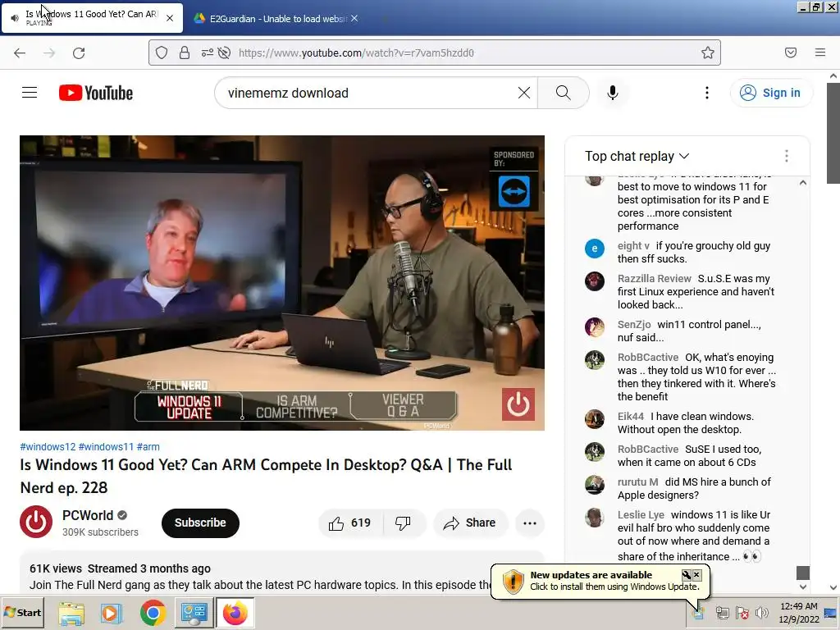Screen dimensions: 840x630
Task: Open the #windows11 hashtag link
Action: tap(106, 447)
